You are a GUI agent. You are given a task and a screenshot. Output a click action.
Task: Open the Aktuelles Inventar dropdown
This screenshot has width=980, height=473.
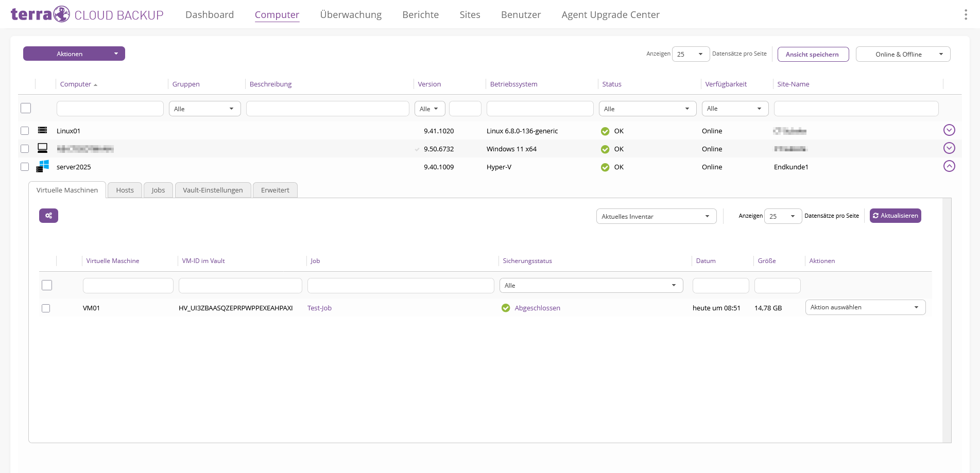point(656,216)
